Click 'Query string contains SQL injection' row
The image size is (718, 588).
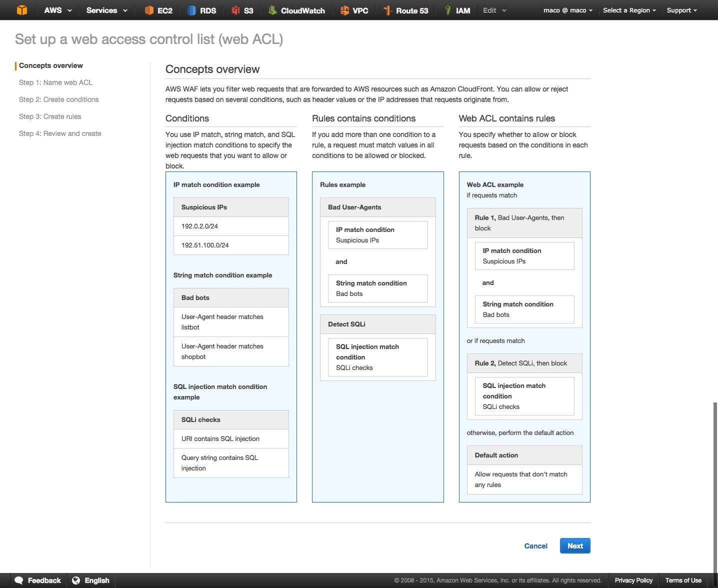click(x=231, y=463)
